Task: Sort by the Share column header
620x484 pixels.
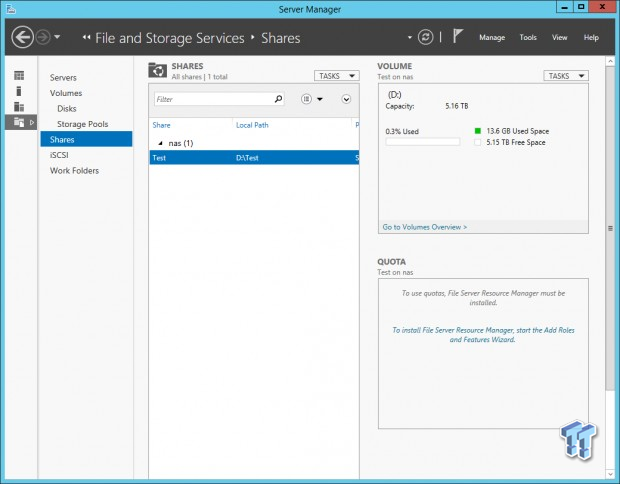Action: pos(161,125)
